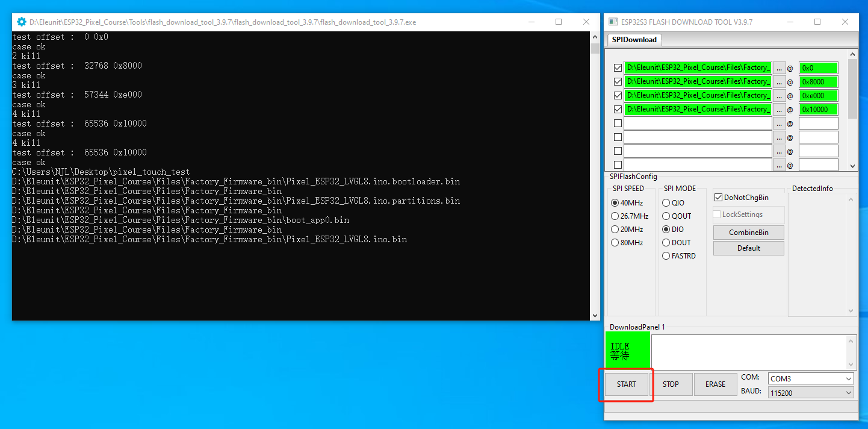
Task: Uncheck the file checkbox at offset 0xe000
Action: 618,96
